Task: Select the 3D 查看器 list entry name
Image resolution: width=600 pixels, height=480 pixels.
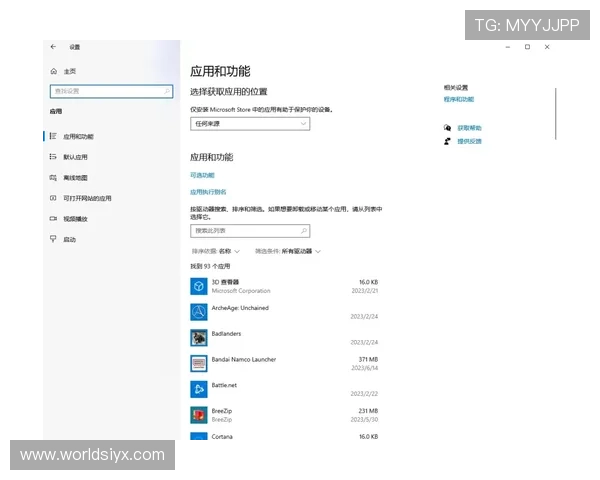Action: 225,282
